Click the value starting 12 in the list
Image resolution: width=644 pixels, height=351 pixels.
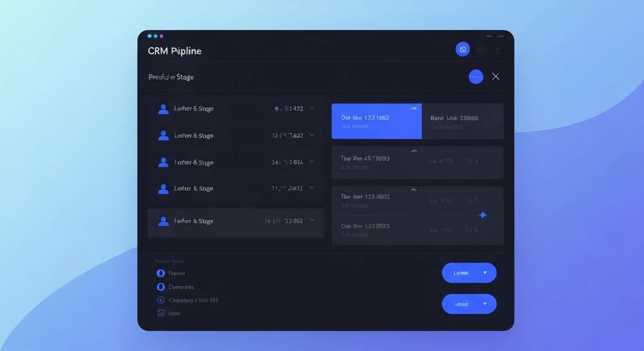287,135
